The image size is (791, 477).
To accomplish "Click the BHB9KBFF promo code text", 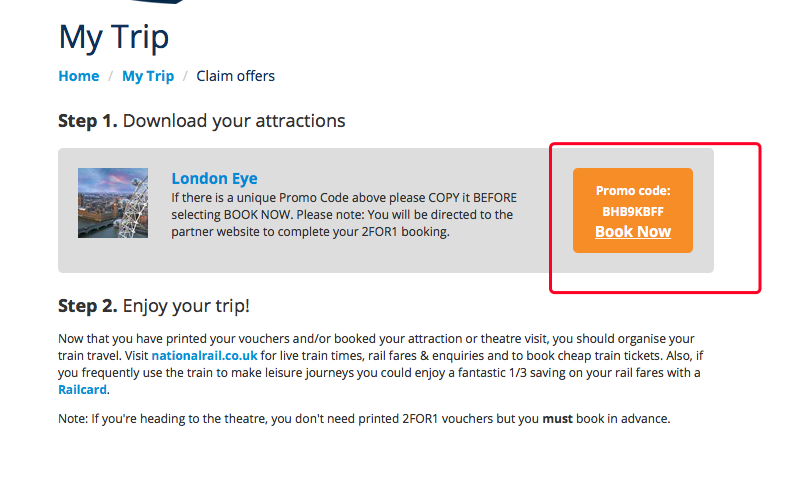I will point(633,211).
